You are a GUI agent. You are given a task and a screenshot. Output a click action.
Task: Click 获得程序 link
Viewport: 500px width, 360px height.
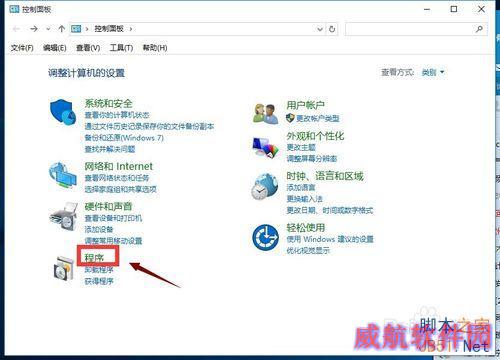tap(99, 281)
